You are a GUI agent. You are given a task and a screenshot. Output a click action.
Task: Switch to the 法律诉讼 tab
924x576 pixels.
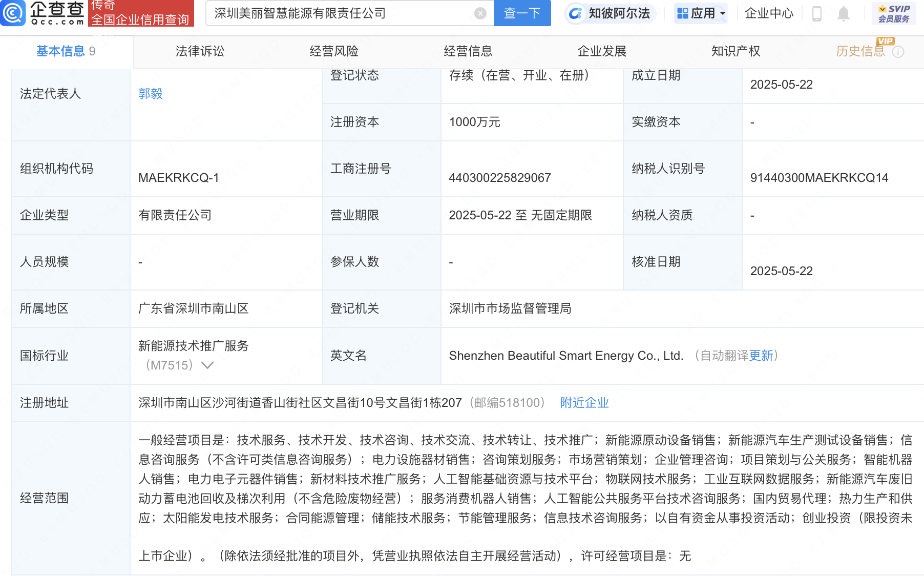[x=200, y=51]
